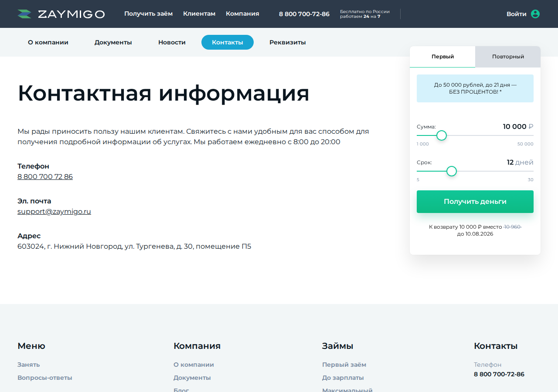Click the address text 603024, г. Нижний Новгород
Viewport: 558px width, 392px height.
tap(134, 247)
